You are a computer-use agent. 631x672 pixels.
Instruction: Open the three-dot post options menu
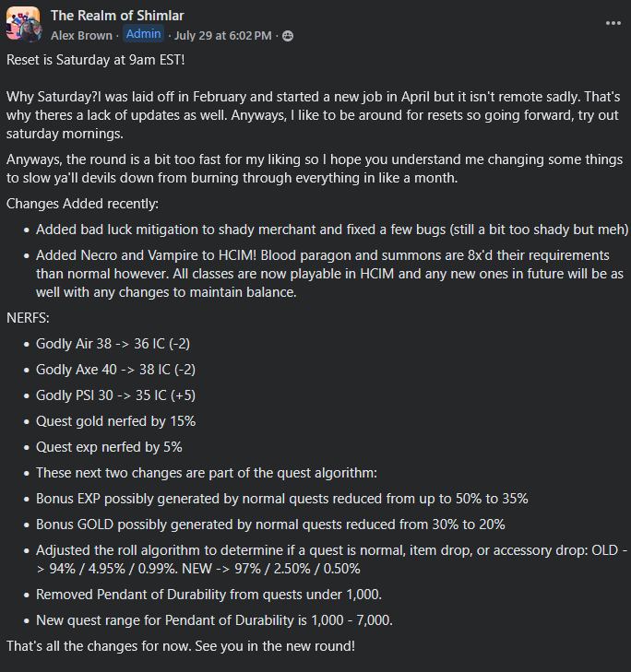(613, 23)
